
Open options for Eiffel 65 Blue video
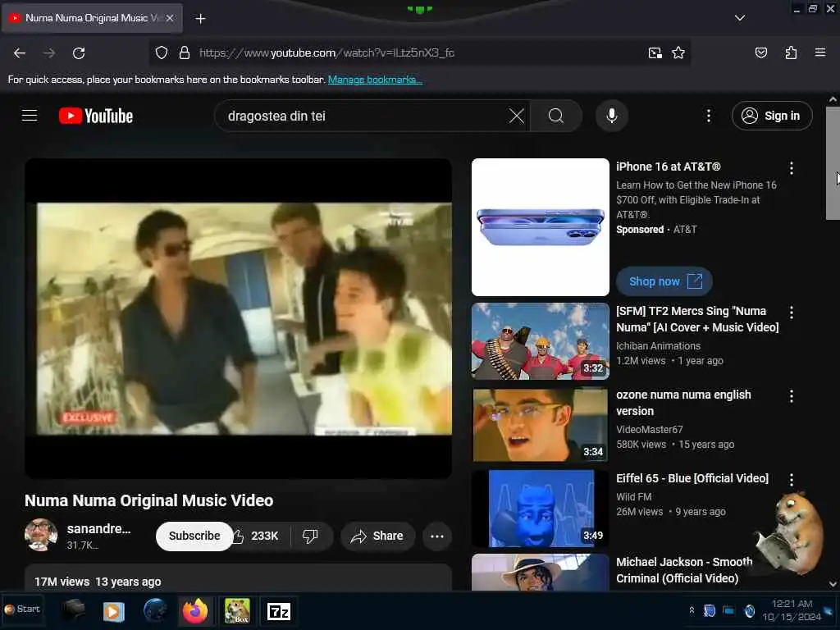792,479
